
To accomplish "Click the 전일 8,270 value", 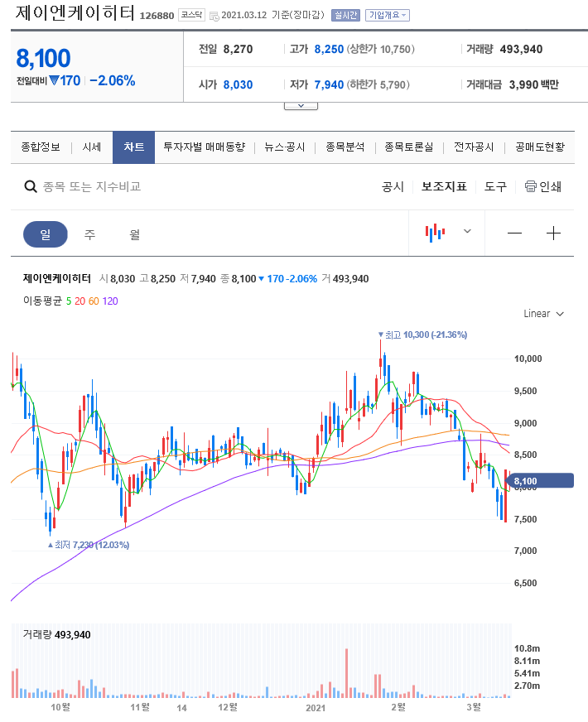I will click(x=238, y=50).
